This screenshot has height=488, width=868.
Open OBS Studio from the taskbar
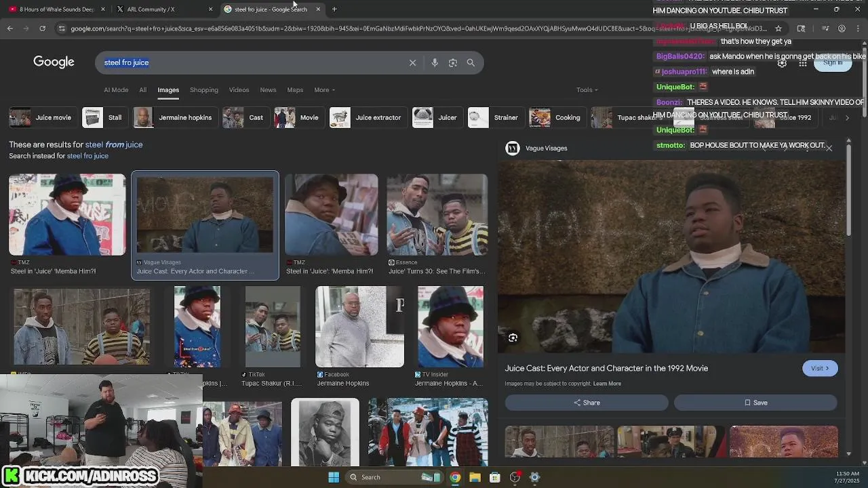515,477
